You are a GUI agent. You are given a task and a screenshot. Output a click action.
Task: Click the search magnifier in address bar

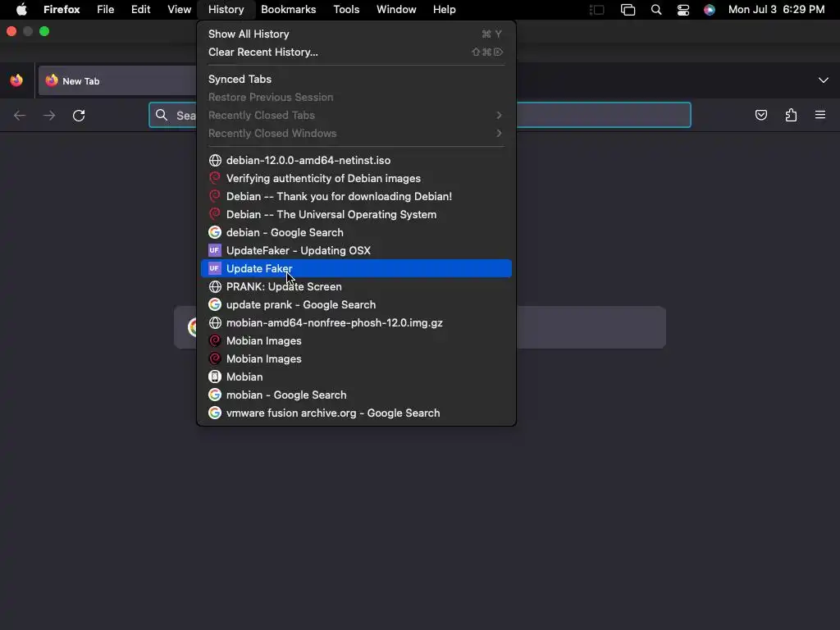[162, 115]
